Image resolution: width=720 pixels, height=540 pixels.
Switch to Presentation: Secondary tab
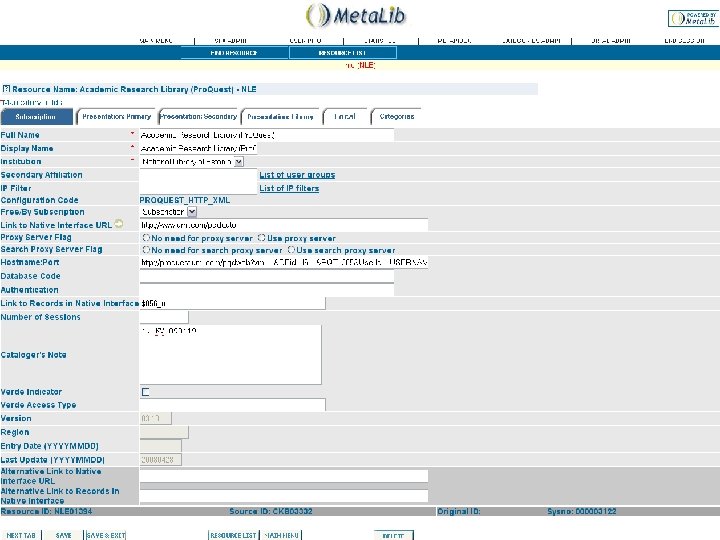coord(198,117)
